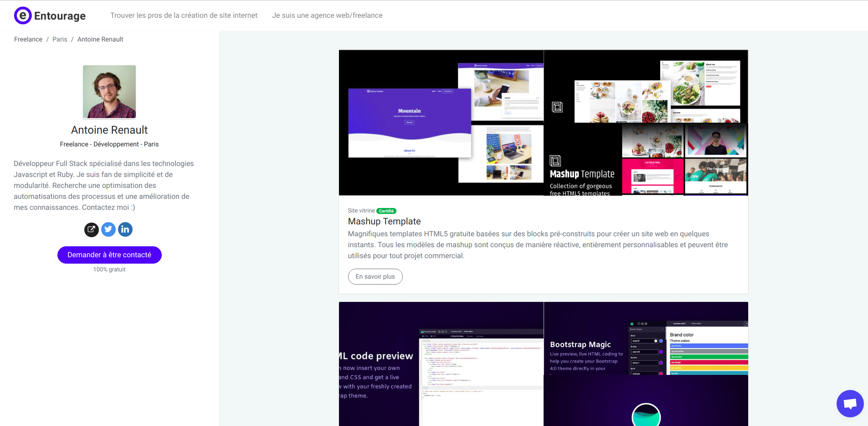868x426 pixels.
Task: Open 'Trouver les pros de la création de site internet'
Action: point(184,16)
